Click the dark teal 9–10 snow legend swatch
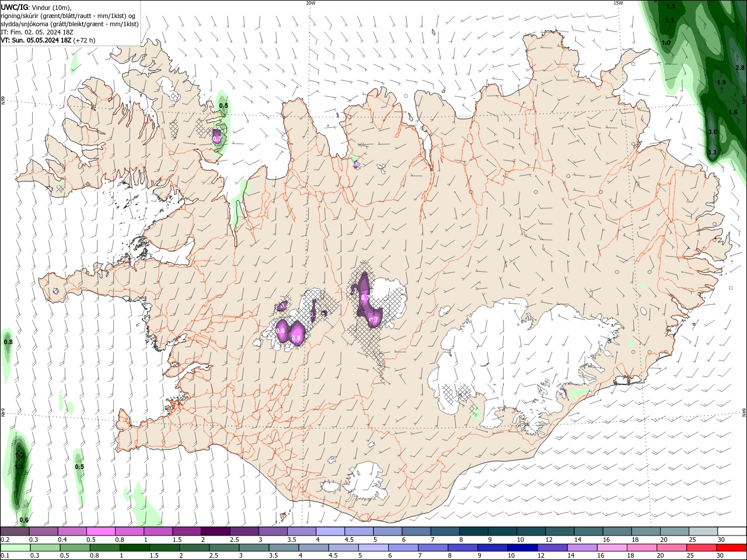This screenshot has width=747, height=560. click(503, 531)
